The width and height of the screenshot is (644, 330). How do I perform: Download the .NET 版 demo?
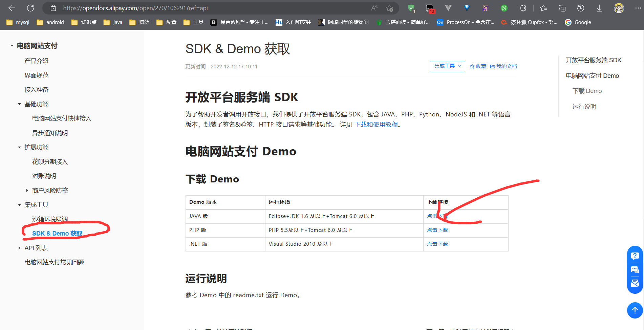437,244
